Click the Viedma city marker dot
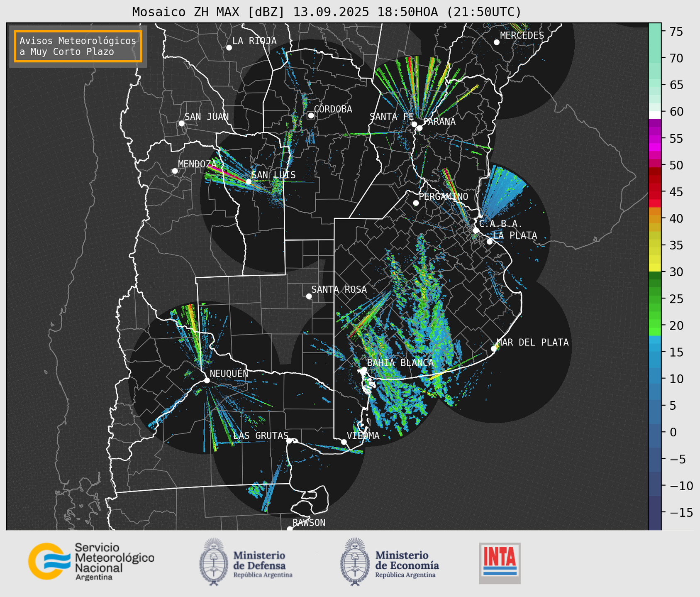Image resolution: width=700 pixels, height=597 pixels. (x=344, y=442)
